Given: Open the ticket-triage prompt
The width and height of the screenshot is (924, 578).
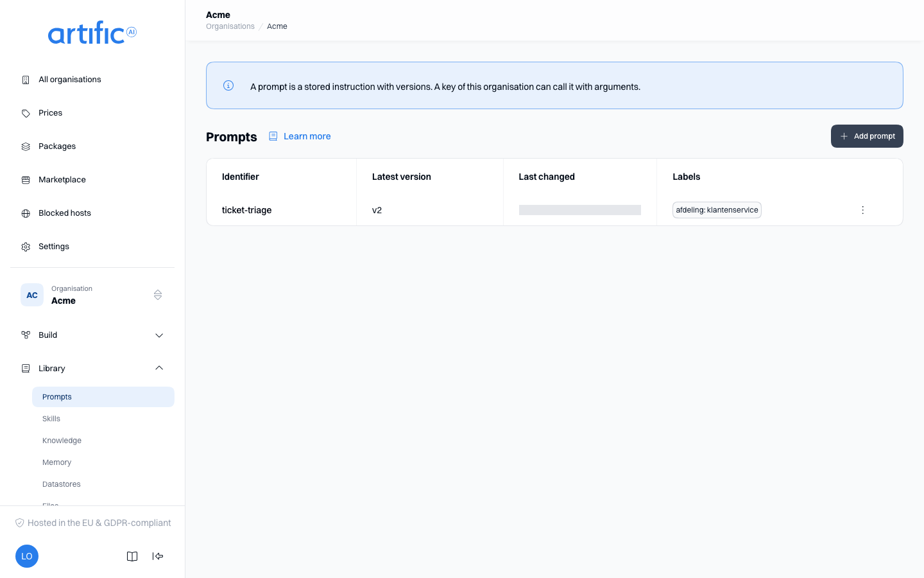Looking at the screenshot, I should pos(246,210).
